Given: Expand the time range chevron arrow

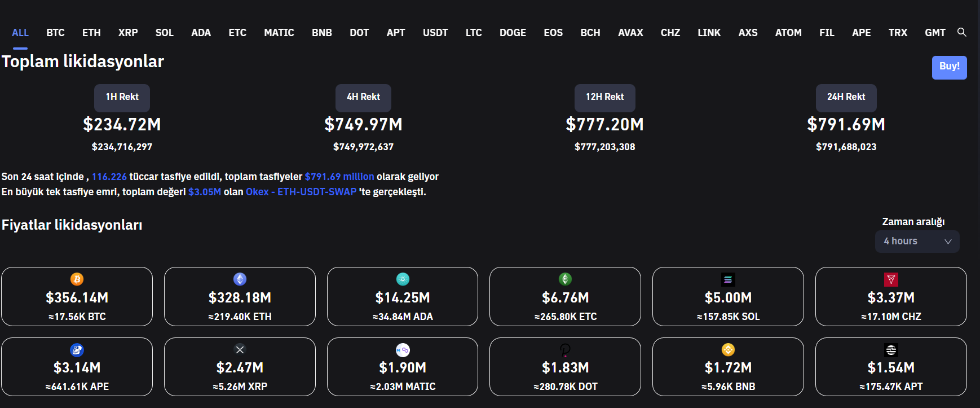Looking at the screenshot, I should click(948, 242).
